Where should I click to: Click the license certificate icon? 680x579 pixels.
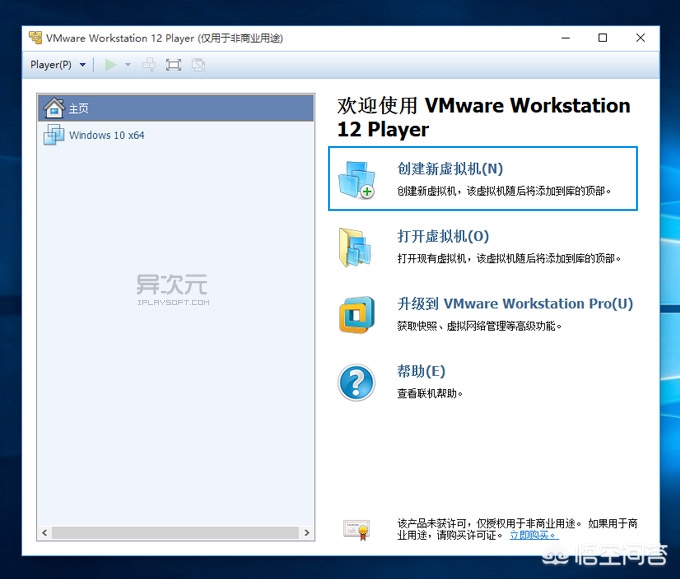(x=356, y=530)
